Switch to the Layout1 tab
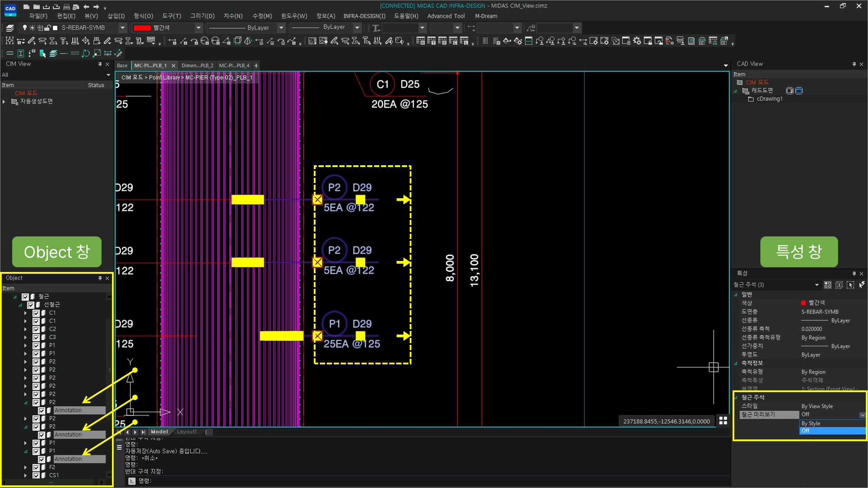 pos(187,432)
